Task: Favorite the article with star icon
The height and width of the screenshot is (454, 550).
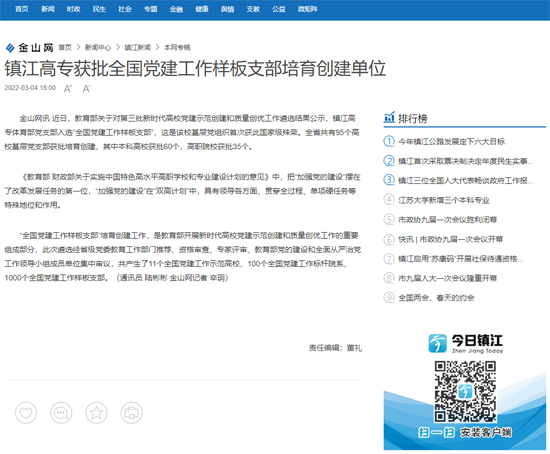Action: pos(96,413)
